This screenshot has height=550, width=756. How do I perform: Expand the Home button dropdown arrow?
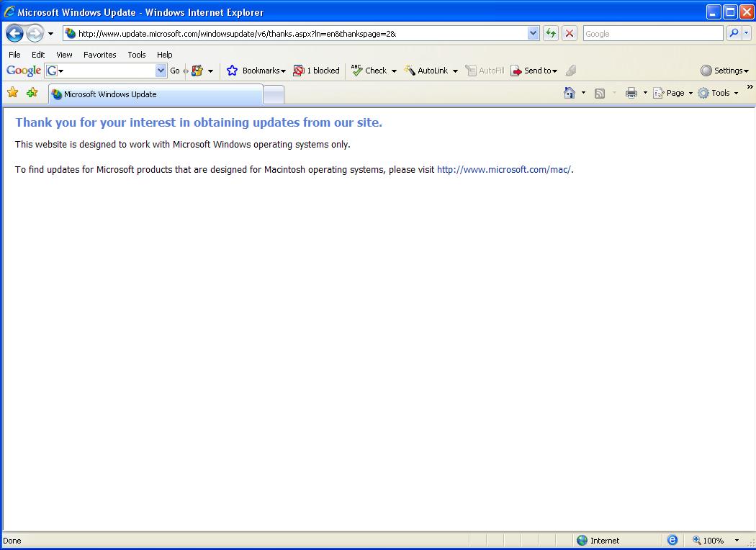[x=583, y=93]
